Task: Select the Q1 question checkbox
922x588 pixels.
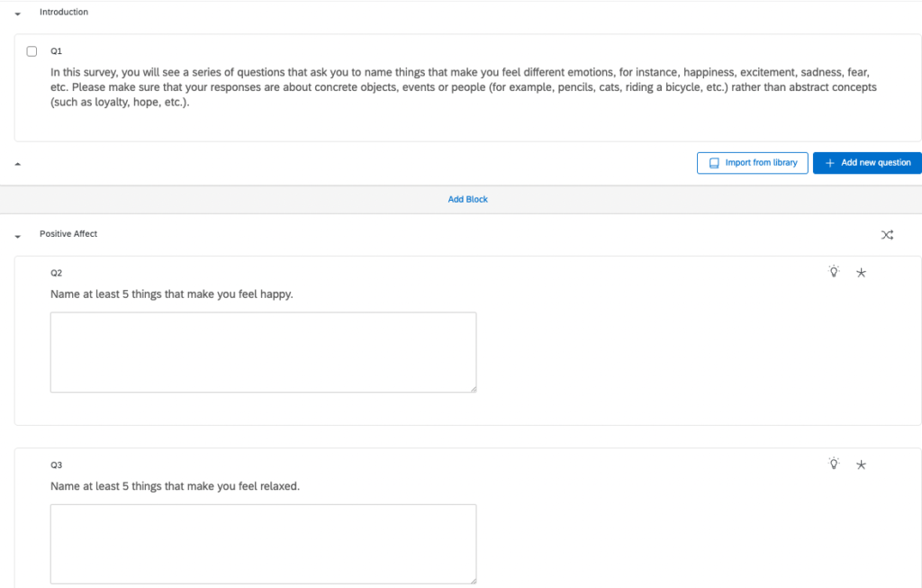Action: coord(32,51)
